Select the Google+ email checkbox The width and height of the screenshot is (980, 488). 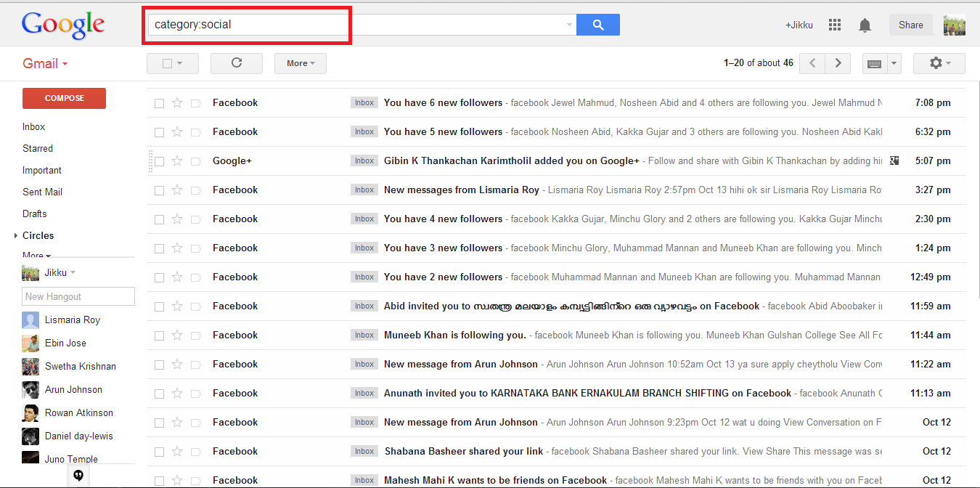pyautogui.click(x=159, y=161)
